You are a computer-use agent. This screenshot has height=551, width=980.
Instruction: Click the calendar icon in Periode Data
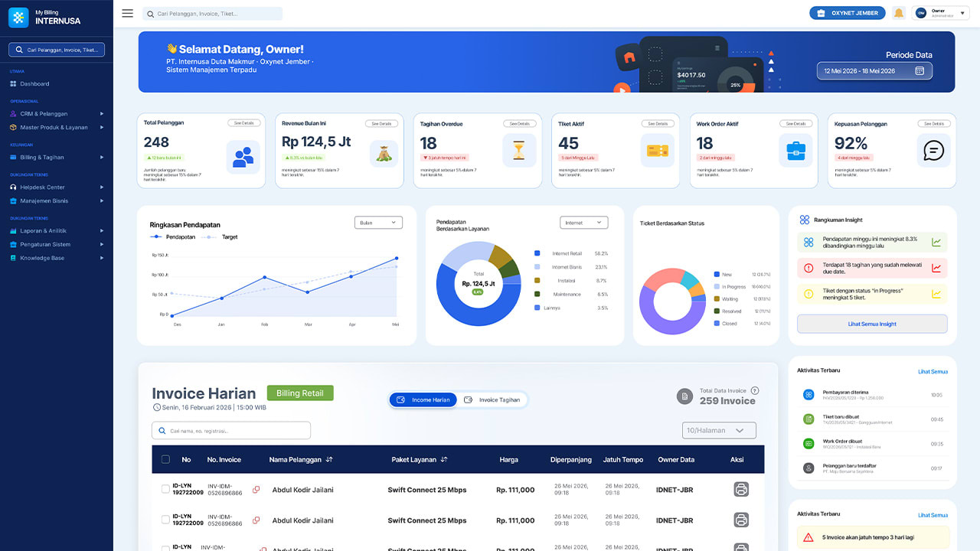920,70
